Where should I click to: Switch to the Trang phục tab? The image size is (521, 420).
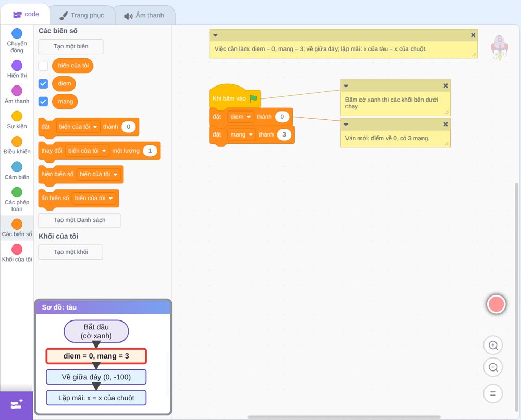tap(81, 15)
